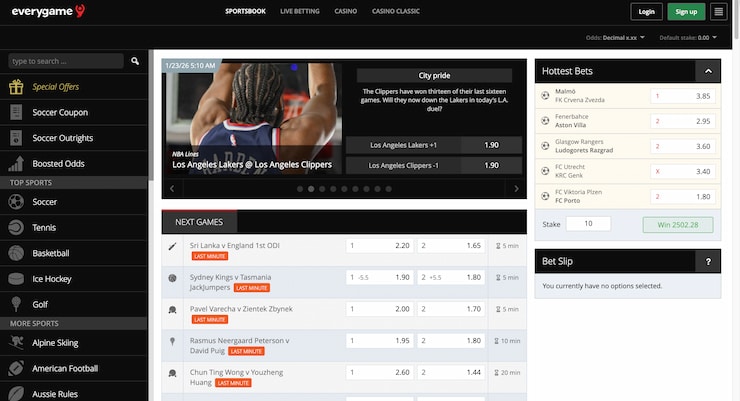This screenshot has width=740, height=401.
Task: Select last banner carousel dot
Action: (388, 189)
